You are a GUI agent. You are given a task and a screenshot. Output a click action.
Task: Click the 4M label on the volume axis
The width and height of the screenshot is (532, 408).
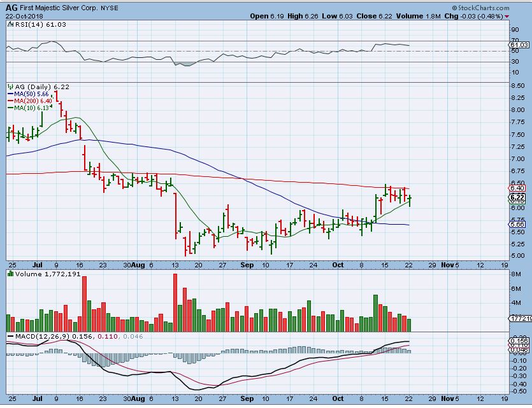516,302
